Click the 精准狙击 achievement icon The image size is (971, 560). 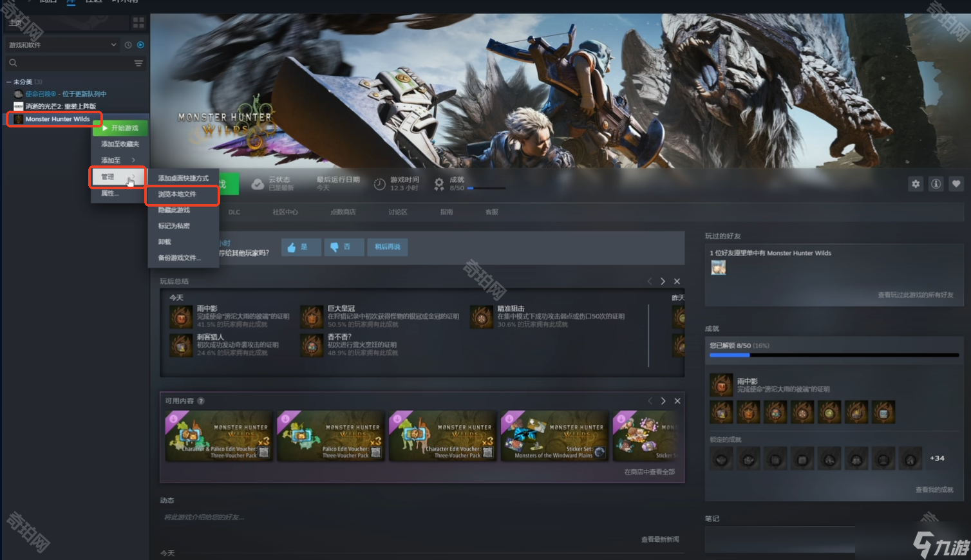tap(481, 317)
